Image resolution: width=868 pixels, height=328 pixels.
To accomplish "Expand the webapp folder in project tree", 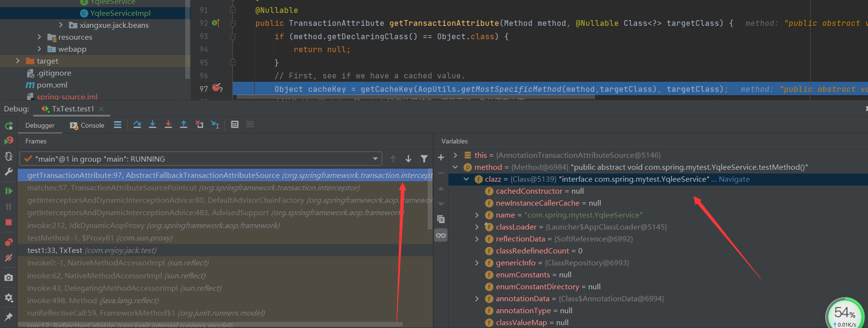I will 39,49.
